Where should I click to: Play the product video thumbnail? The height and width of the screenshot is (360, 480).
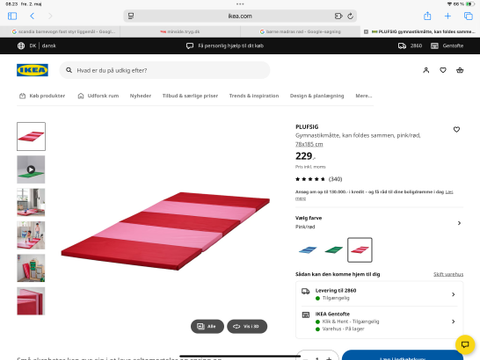click(x=31, y=169)
